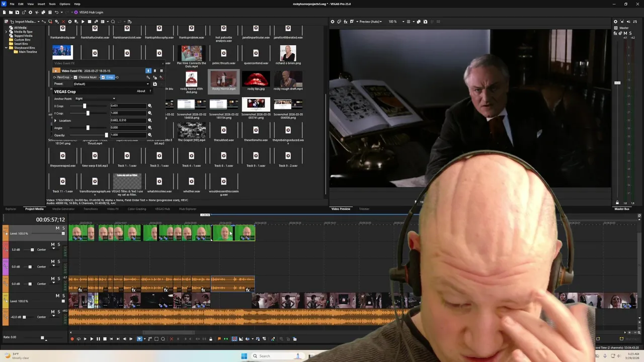Image resolution: width=644 pixels, height=362 pixels.
Task: Disable the Chroma Keyer effect checkbox
Action: pos(75,77)
